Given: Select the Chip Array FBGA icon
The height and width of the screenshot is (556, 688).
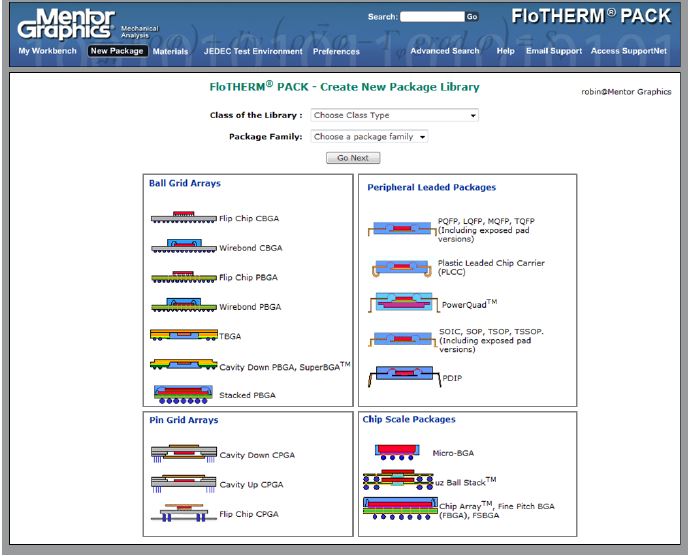Looking at the screenshot, I should [400, 508].
